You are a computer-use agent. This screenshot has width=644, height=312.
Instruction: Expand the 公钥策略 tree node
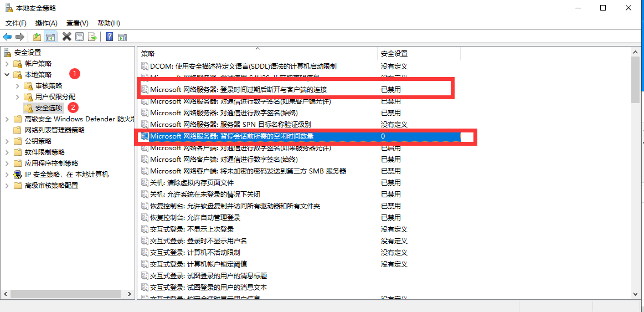[7, 141]
